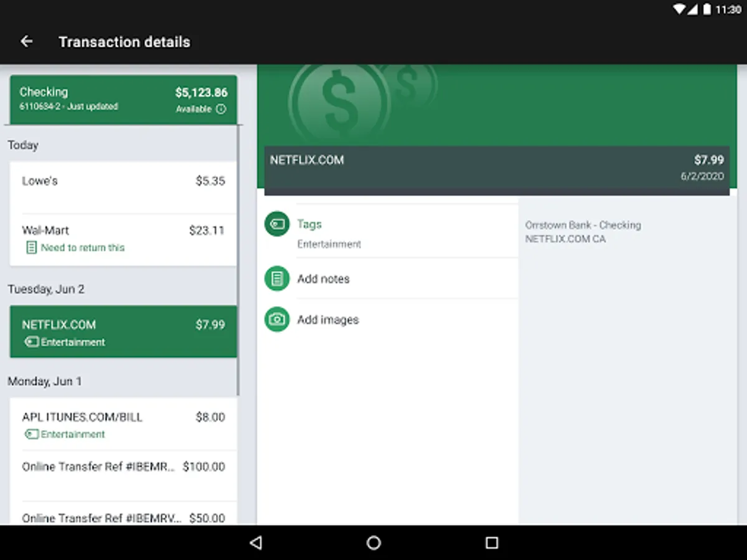Tap the Entertainment tag under Tags
This screenshot has height=560, width=747.
329,244
